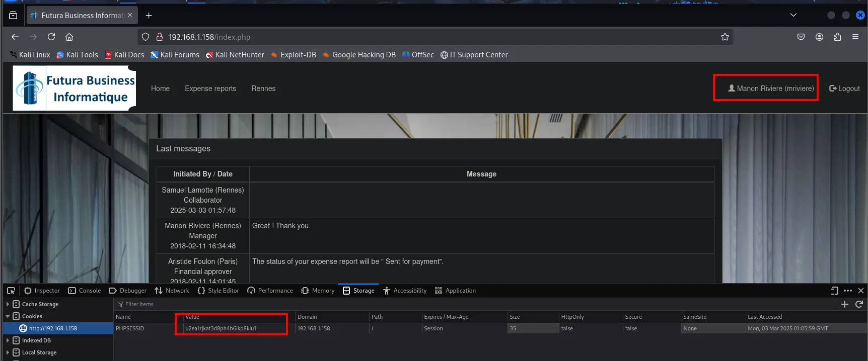Screen dimensions: 868x361
Task: List all open tabs dropdown
Action: point(793,15)
